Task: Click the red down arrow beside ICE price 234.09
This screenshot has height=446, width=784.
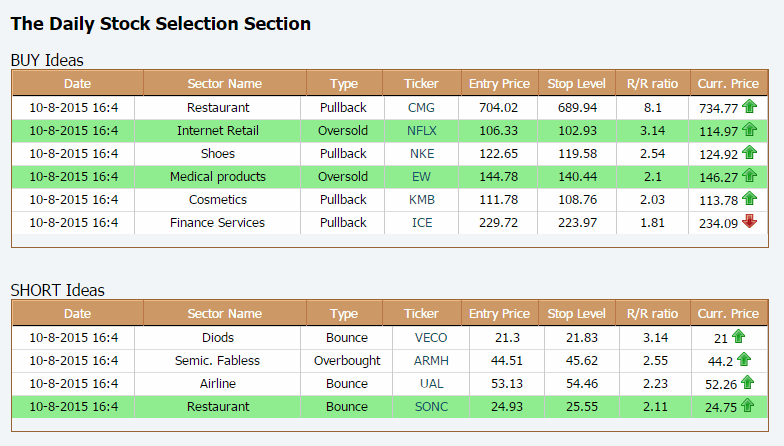Action: point(749,221)
